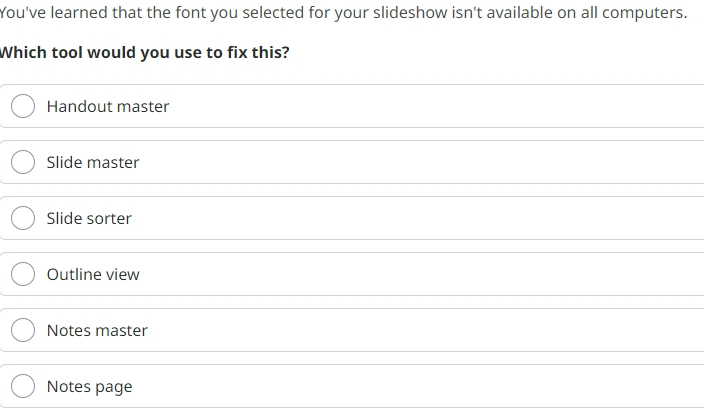Click the 'Notes page' label text

tap(89, 387)
